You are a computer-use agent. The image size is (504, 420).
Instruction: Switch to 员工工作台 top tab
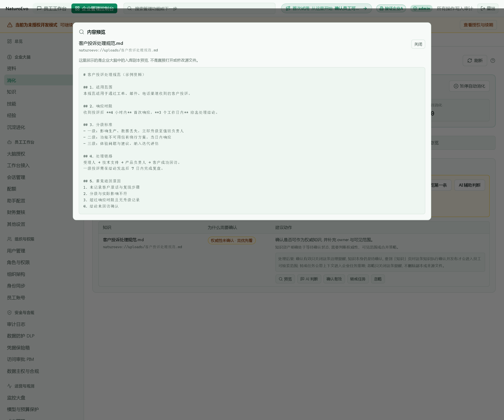tap(52, 8)
